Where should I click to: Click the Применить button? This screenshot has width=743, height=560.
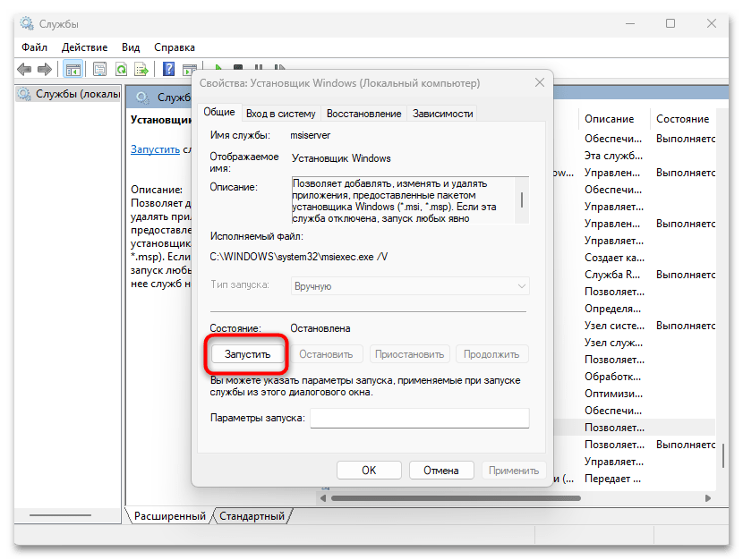coord(514,470)
